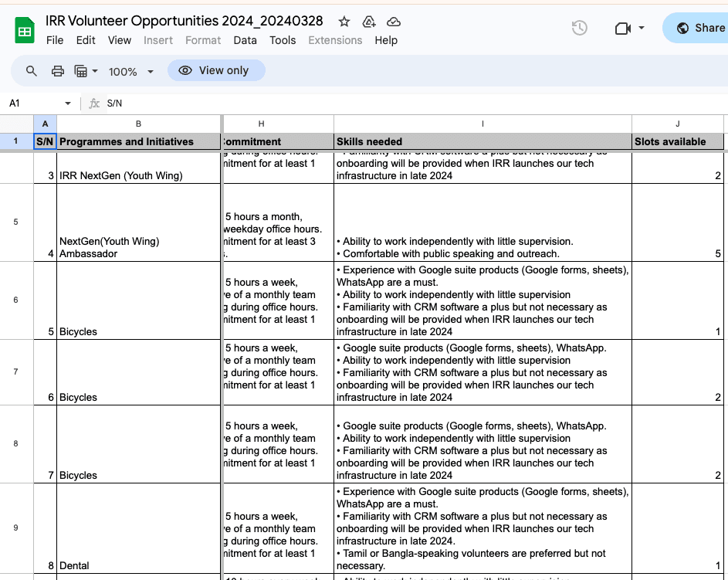Check cloud save status icon
The height and width of the screenshot is (580, 728).
click(x=394, y=22)
